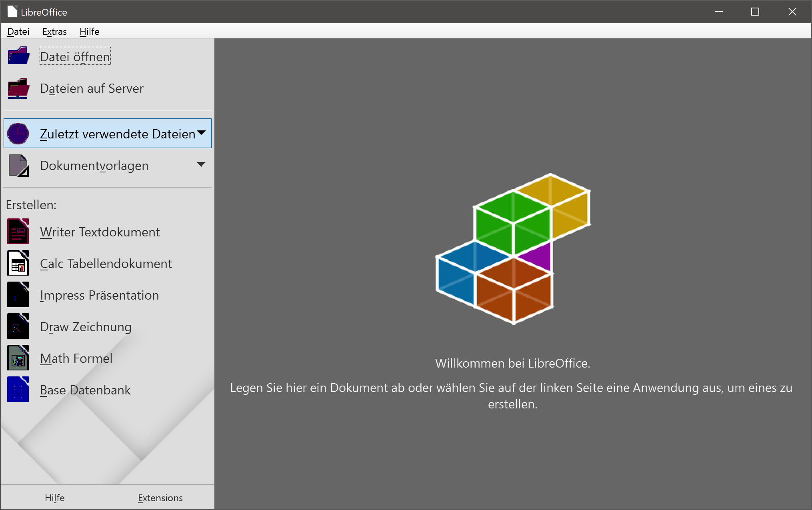Open the Hilfe menu in menu bar
The height and width of the screenshot is (510, 812).
point(89,32)
